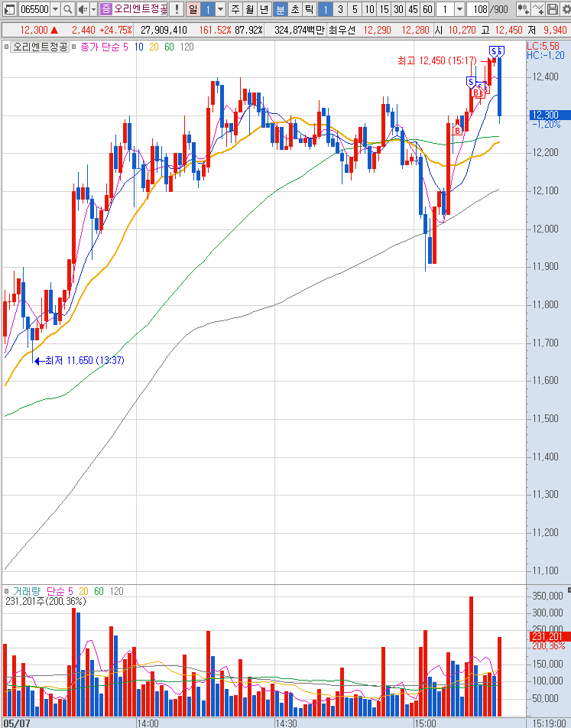Toggle the 오리엔트정공 price series marker square

pos(7,47)
